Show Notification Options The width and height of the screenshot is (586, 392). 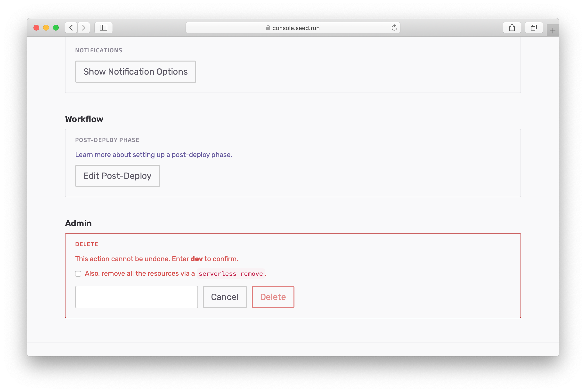(x=135, y=72)
